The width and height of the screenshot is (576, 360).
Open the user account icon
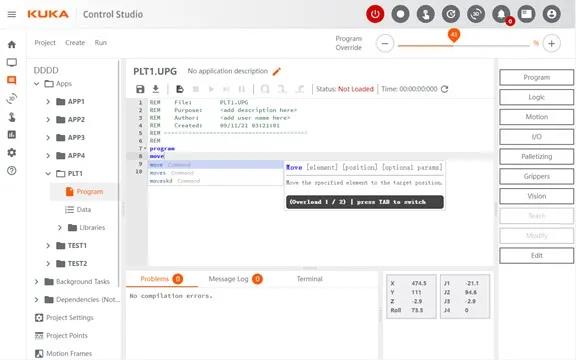tap(551, 14)
